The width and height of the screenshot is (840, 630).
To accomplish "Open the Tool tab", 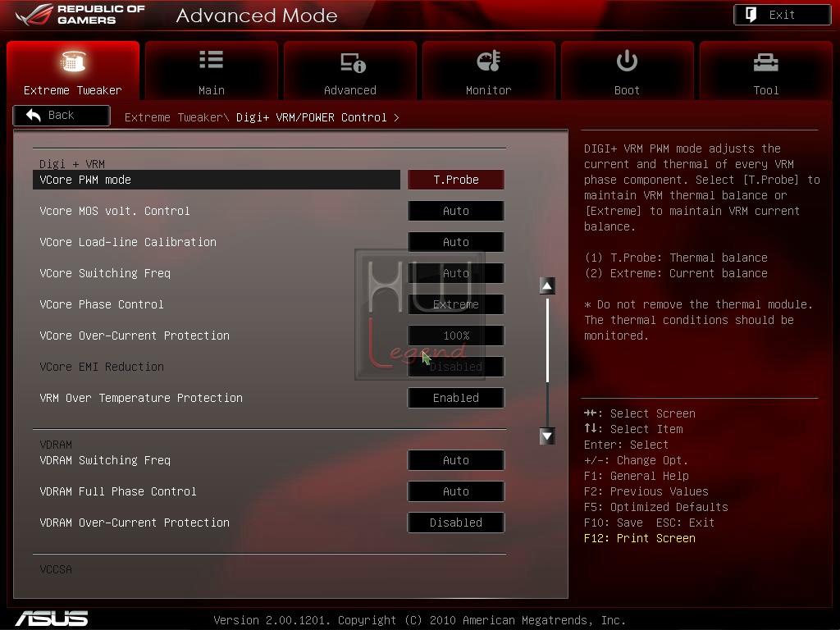I will (x=765, y=71).
